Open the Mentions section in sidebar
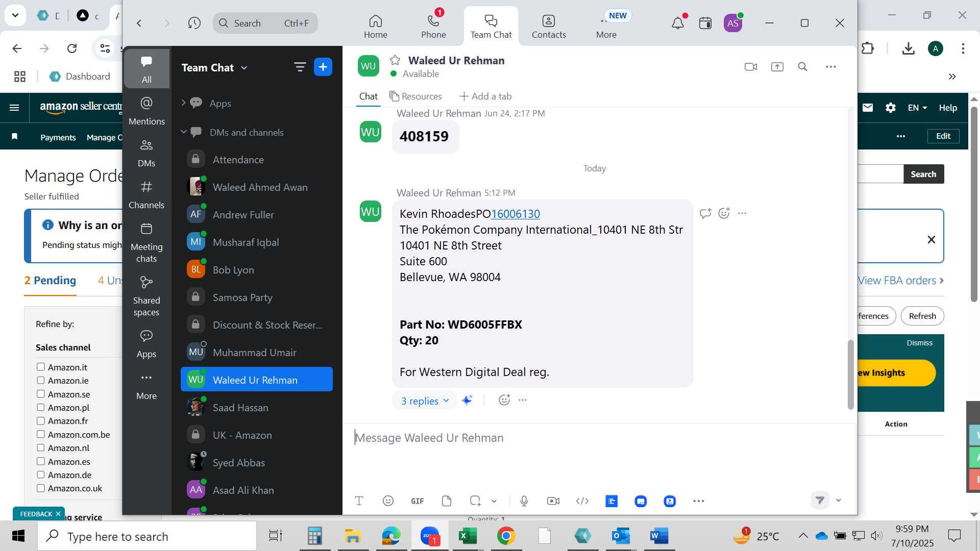Screen dimensions: 980x551 coord(146,111)
